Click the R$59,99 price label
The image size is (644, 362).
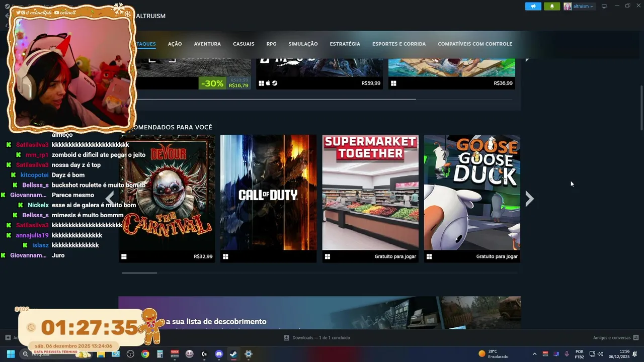[x=371, y=83]
